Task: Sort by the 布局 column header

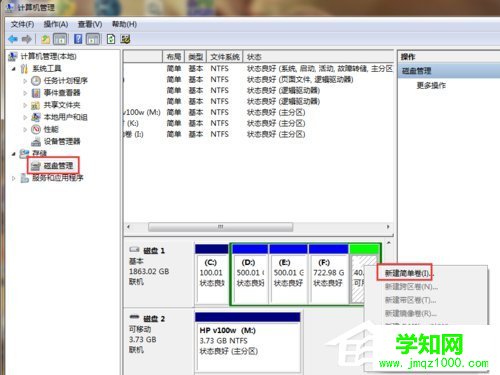Action: coord(173,57)
